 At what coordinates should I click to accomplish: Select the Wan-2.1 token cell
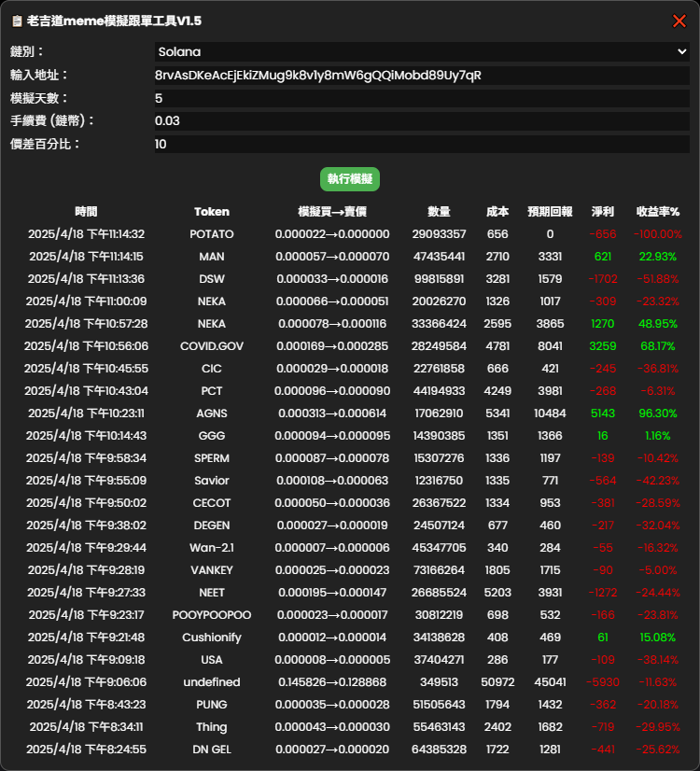212,548
